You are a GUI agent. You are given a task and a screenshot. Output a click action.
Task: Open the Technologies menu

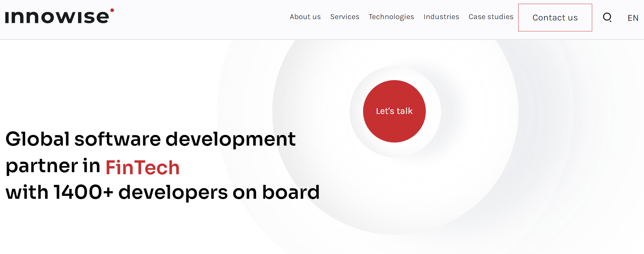coord(391,17)
